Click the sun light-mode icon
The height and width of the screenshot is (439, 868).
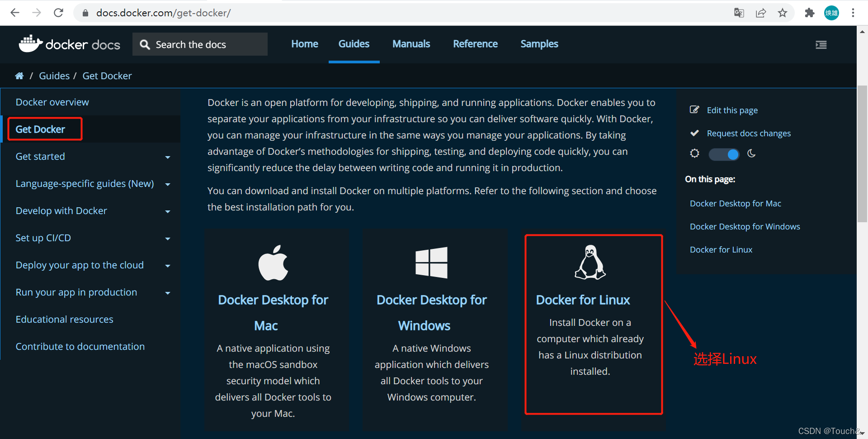pyautogui.click(x=694, y=153)
